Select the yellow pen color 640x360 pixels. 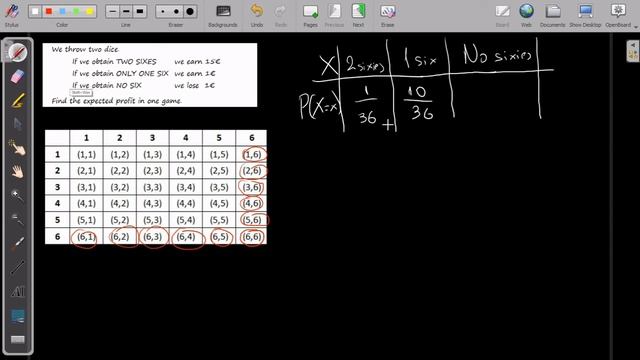(x=89, y=11)
